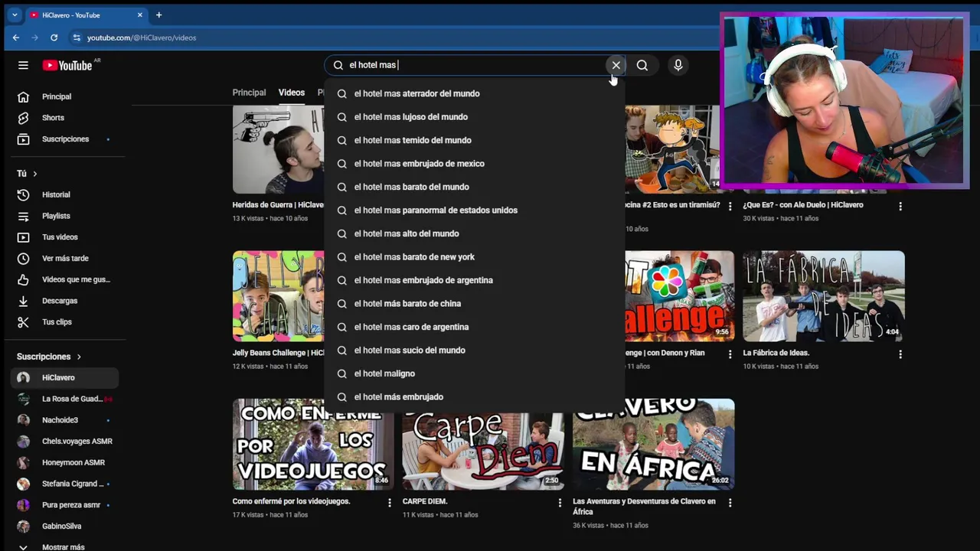Expand the Tú section
The height and width of the screenshot is (551, 980).
point(27,174)
